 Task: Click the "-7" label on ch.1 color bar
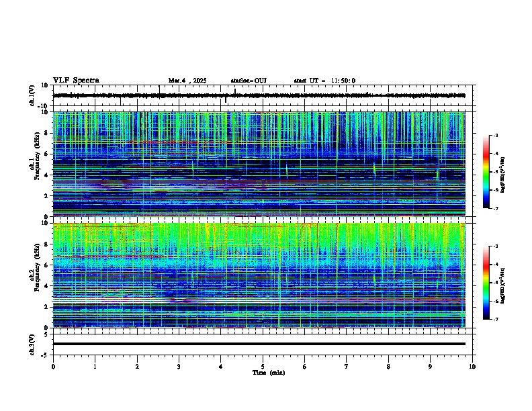point(496,208)
